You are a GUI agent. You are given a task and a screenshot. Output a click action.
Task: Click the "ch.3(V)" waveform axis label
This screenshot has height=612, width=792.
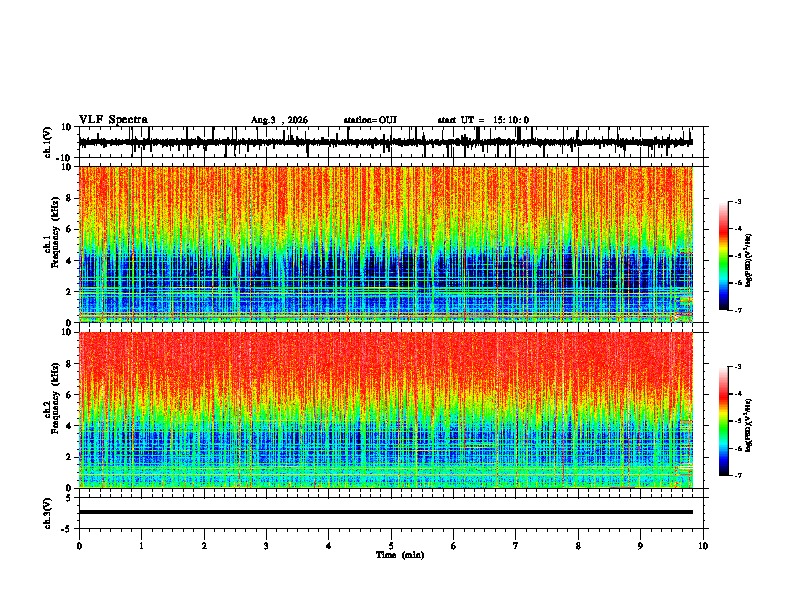point(48,513)
